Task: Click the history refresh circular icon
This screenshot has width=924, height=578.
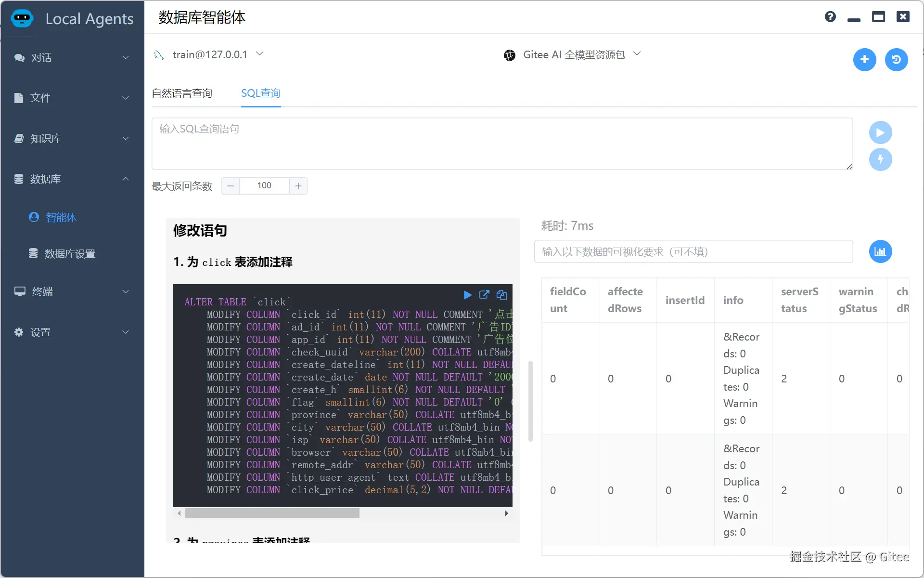Action: (x=896, y=59)
